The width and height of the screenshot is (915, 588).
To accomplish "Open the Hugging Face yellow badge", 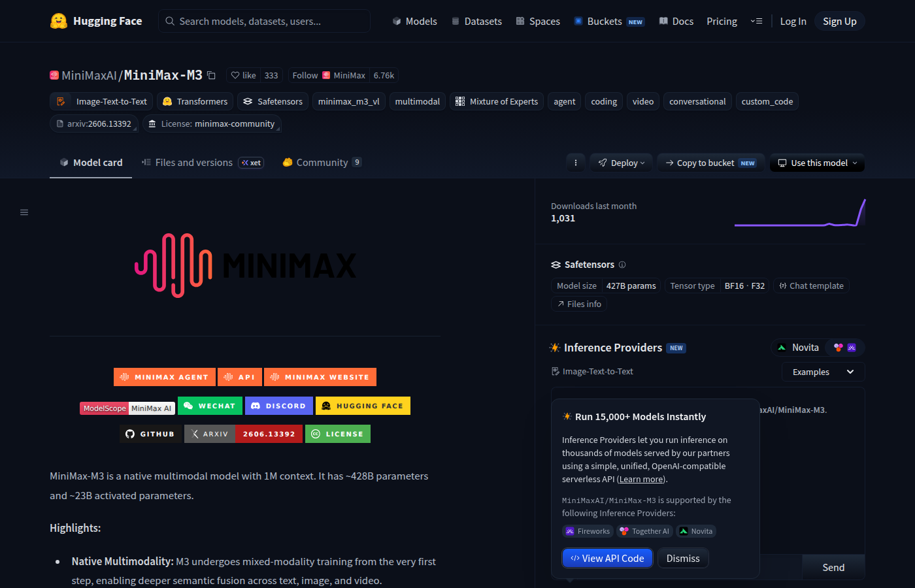I will click(x=363, y=406).
